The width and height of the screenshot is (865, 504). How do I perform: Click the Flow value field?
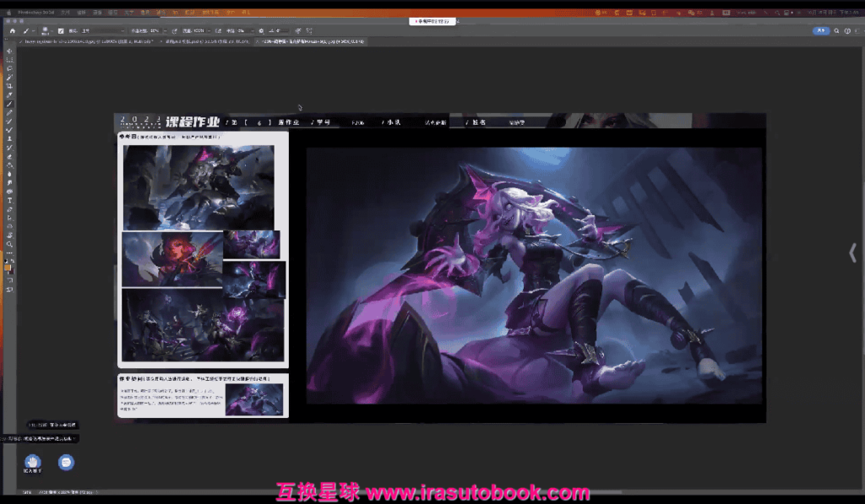tap(199, 31)
